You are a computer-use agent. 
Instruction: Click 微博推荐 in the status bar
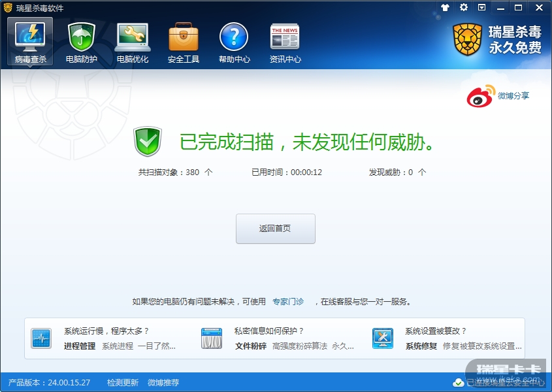point(163,382)
